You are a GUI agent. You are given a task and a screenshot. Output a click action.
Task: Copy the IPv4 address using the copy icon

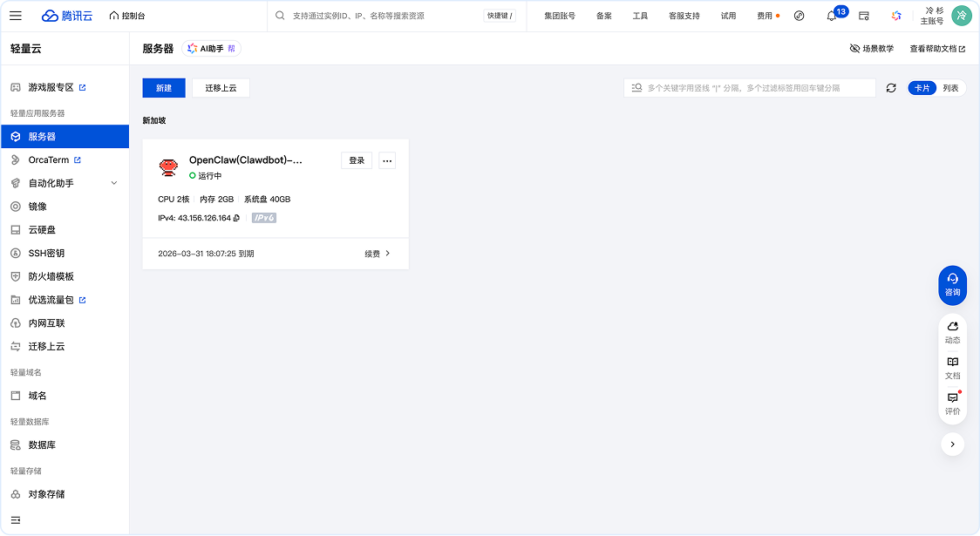[237, 218]
